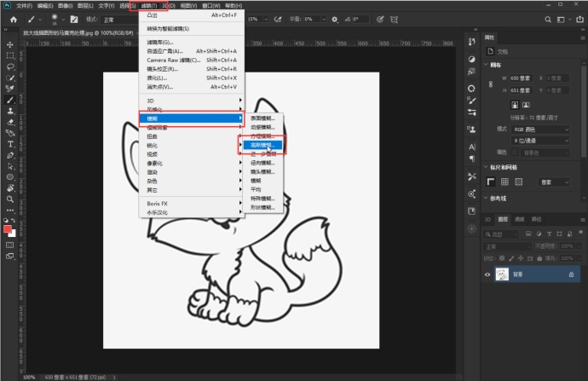The height and width of the screenshot is (381, 588).
Task: Select the Zoom magnifier tool
Action: (10, 199)
